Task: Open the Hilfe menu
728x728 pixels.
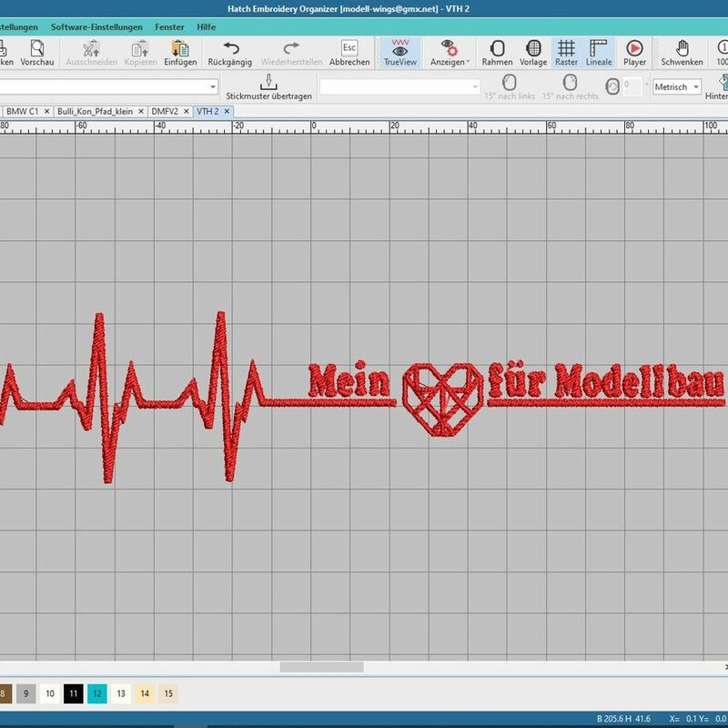Action: point(206,27)
